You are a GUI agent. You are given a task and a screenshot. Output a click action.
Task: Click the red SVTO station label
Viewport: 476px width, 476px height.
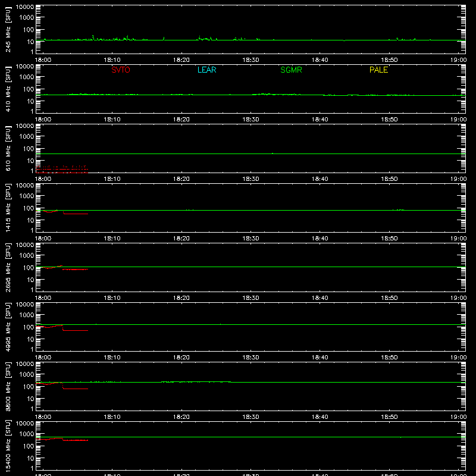pyautogui.click(x=121, y=70)
